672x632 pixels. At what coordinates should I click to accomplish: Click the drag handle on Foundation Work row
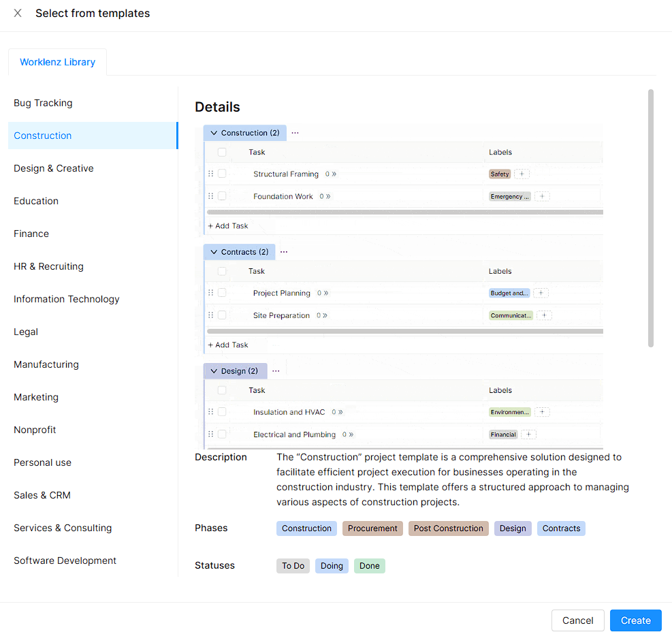pyautogui.click(x=211, y=196)
